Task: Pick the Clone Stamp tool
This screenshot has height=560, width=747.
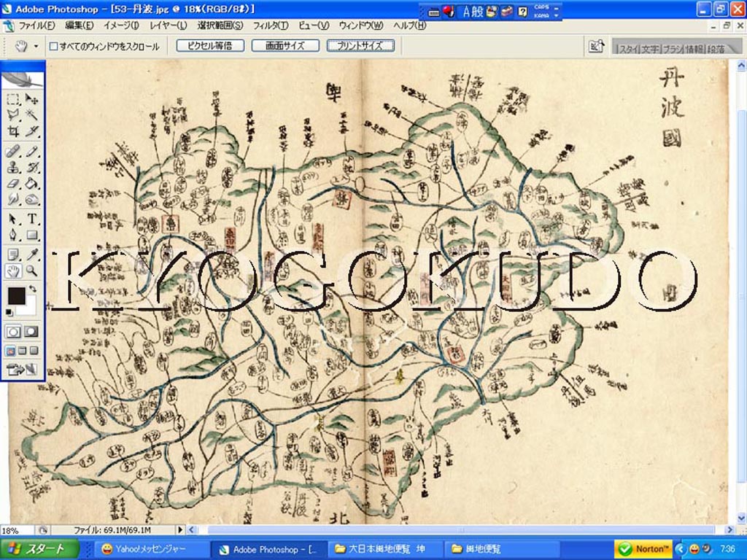Action: (13, 168)
